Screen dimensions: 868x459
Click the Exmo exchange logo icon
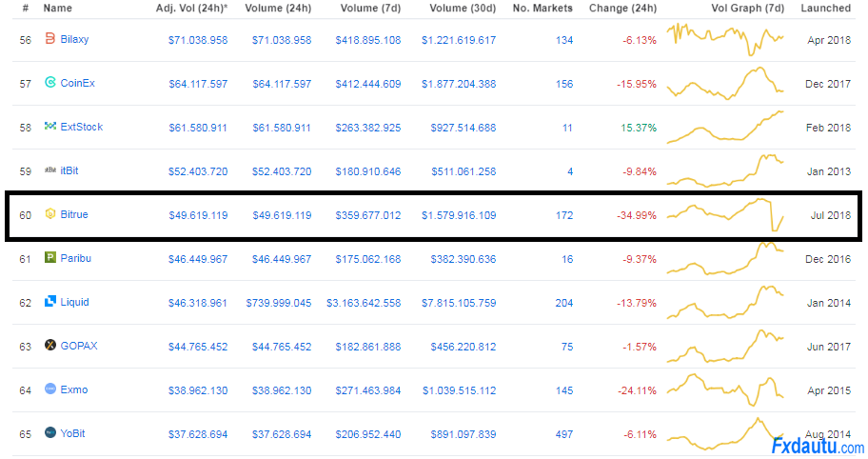(x=51, y=389)
